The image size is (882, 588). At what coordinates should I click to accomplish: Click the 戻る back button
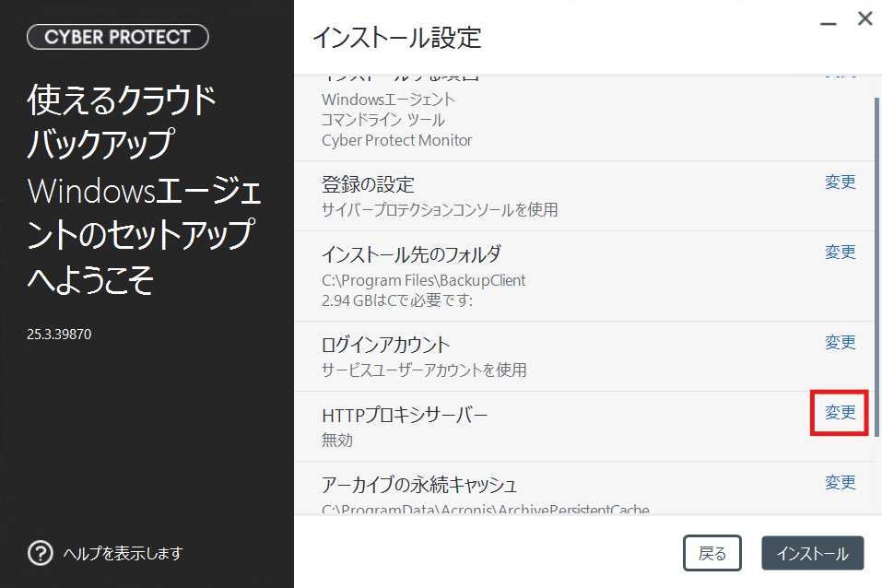(x=712, y=553)
